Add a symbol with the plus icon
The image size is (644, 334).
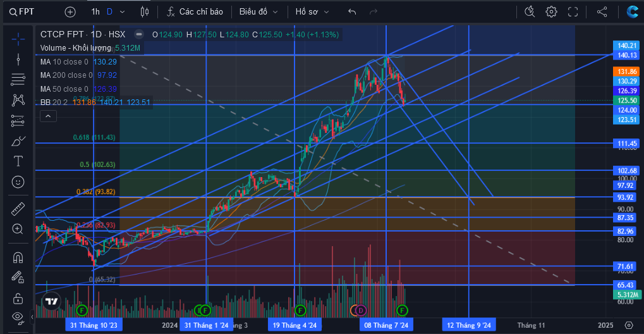click(70, 12)
